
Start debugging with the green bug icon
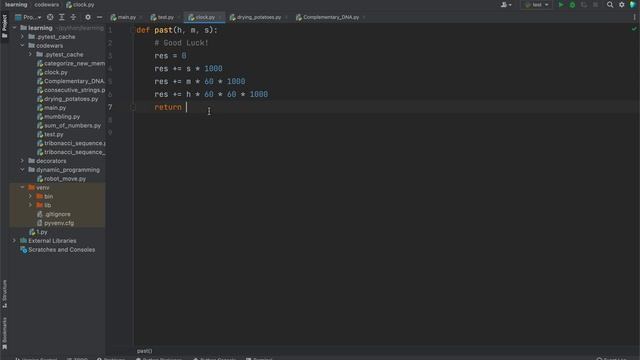click(x=572, y=5)
